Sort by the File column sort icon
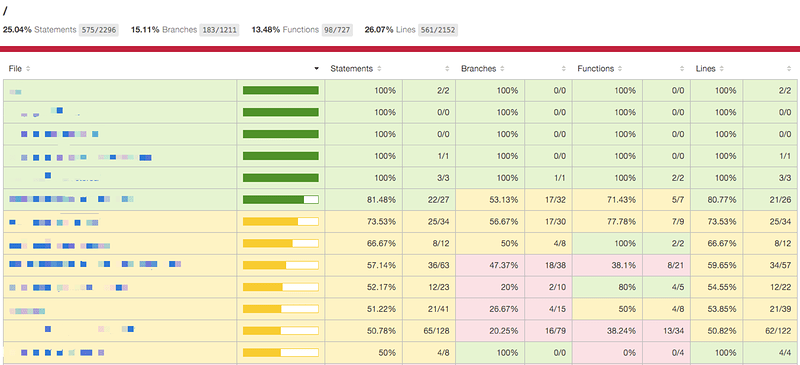The width and height of the screenshot is (800, 365). click(x=28, y=69)
